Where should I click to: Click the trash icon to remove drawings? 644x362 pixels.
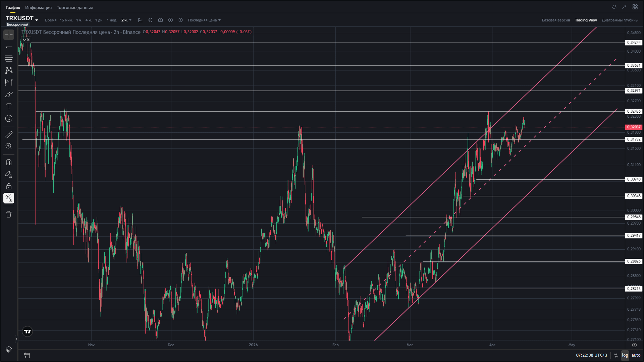9,214
